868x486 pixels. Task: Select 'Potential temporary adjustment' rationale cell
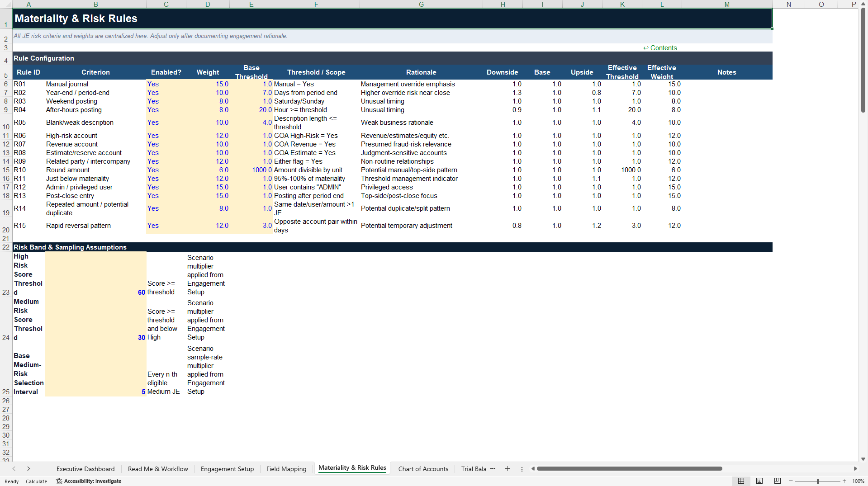pyautogui.click(x=421, y=226)
